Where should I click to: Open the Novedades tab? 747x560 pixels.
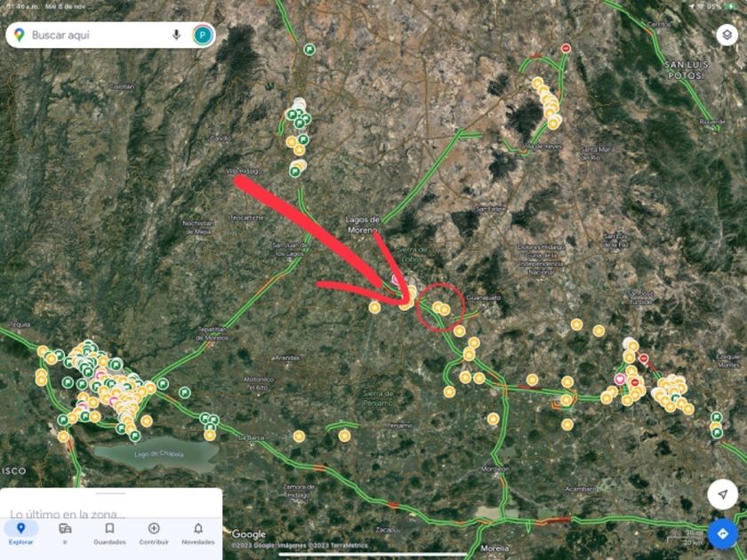(x=198, y=532)
